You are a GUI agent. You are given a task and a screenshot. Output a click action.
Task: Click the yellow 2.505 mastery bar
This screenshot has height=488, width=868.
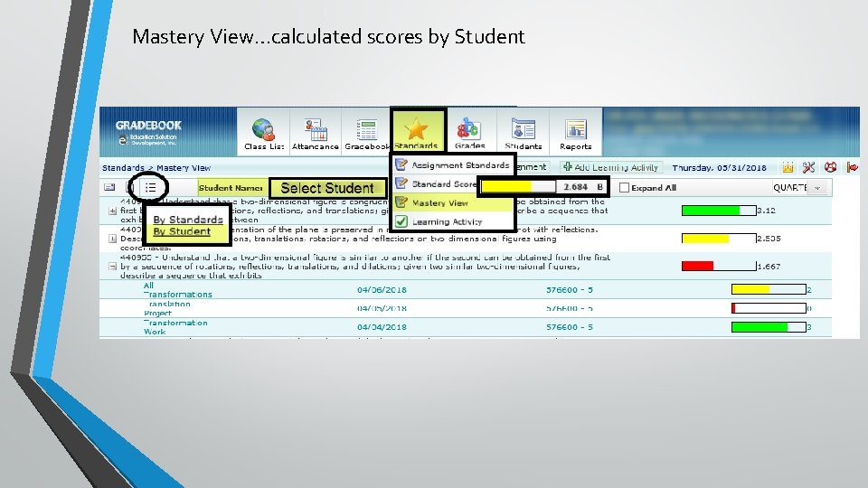pos(719,239)
